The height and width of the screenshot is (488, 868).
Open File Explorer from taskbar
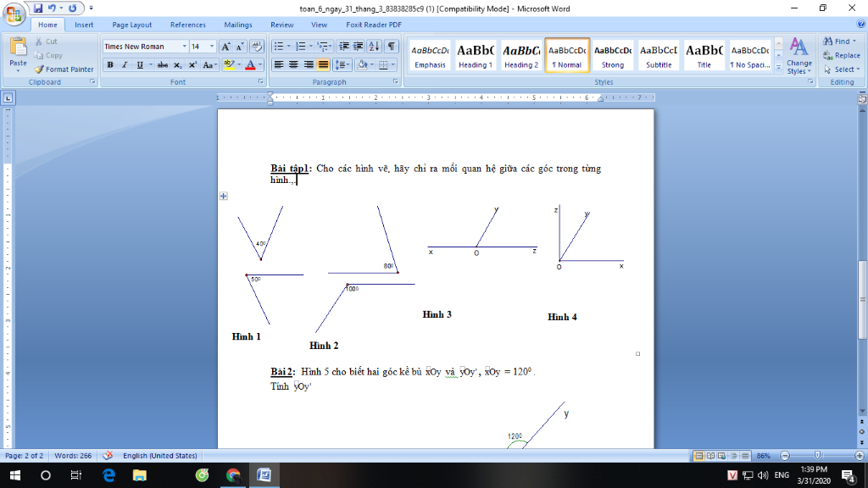(x=139, y=475)
